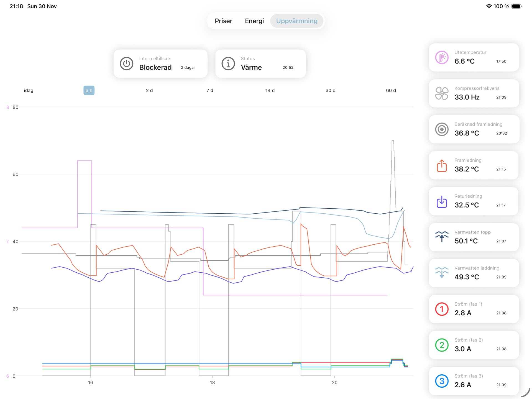Select the 2 d time range
The width and height of the screenshot is (532, 399).
point(149,91)
